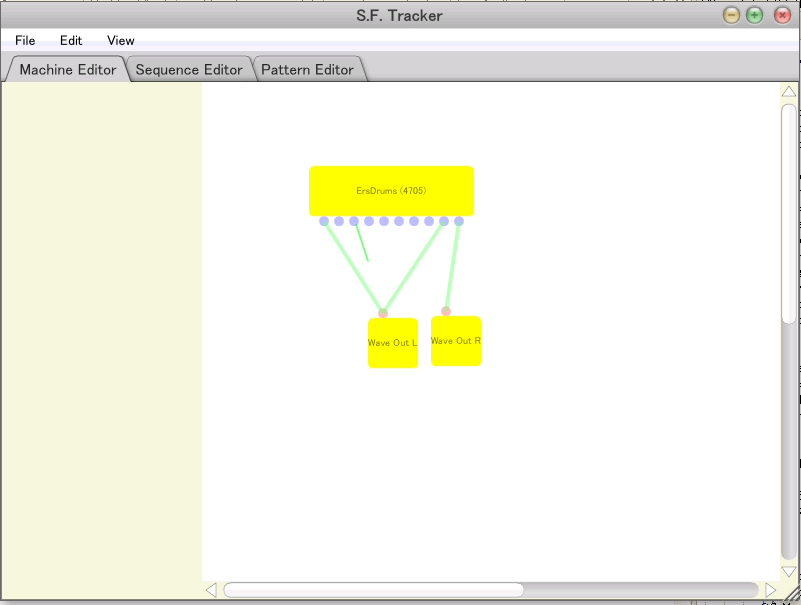This screenshot has width=801, height=605.
Task: Click the pink input port on Wave Out L
Action: (383, 313)
